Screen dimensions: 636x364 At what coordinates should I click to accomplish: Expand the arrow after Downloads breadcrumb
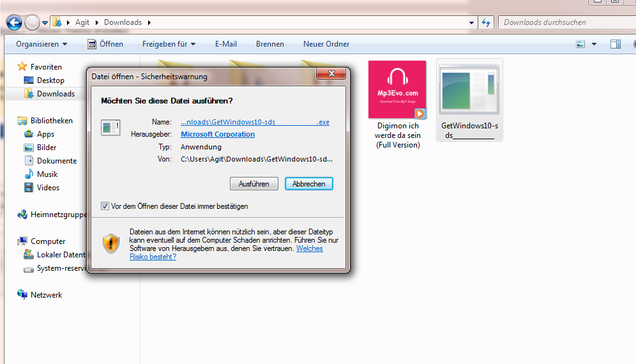149,23
